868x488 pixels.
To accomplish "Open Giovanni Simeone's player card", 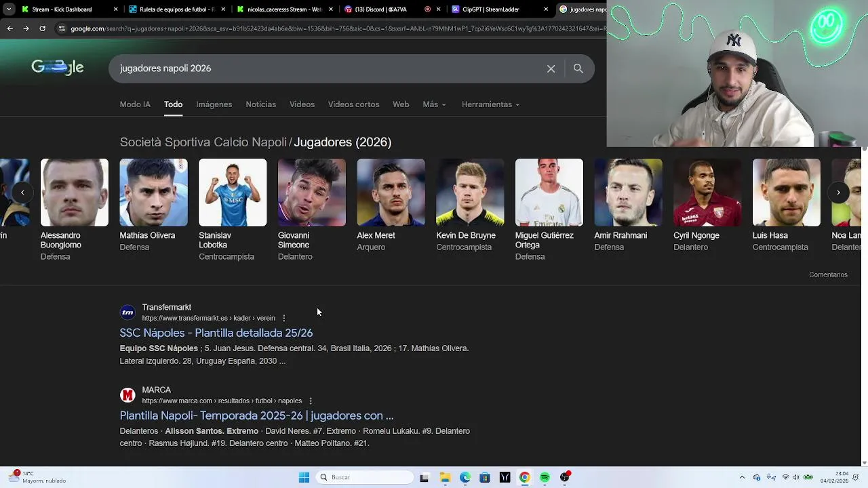I will (x=312, y=209).
